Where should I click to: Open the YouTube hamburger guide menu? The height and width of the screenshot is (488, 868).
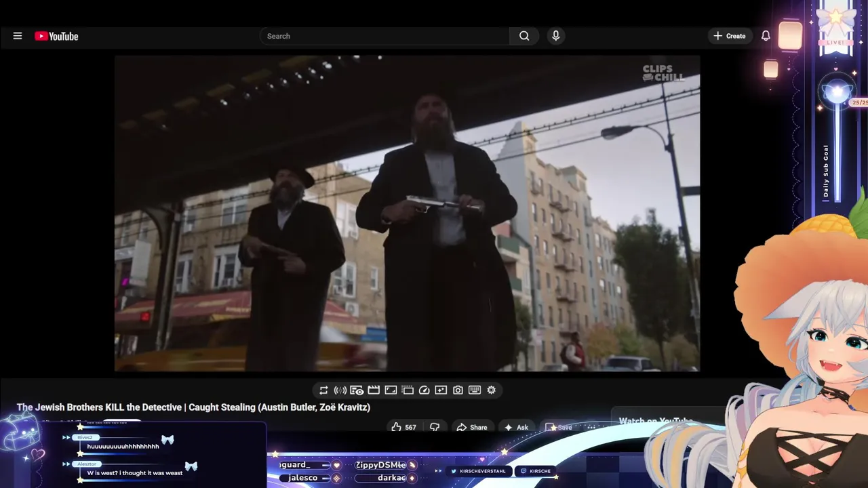[18, 36]
